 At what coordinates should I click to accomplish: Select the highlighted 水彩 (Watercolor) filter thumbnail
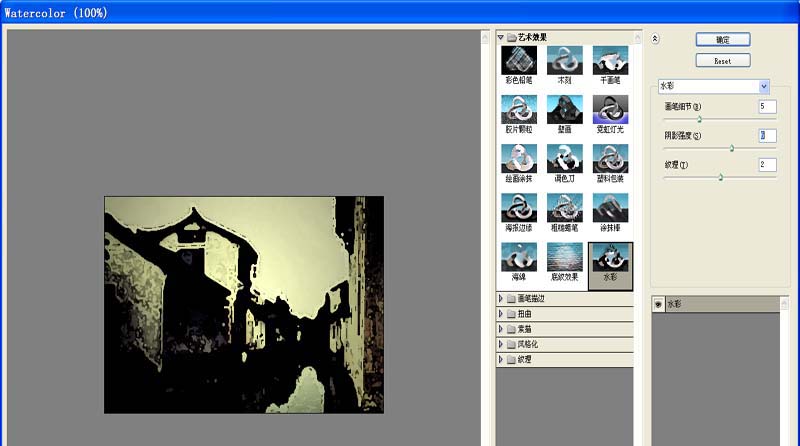[610, 266]
